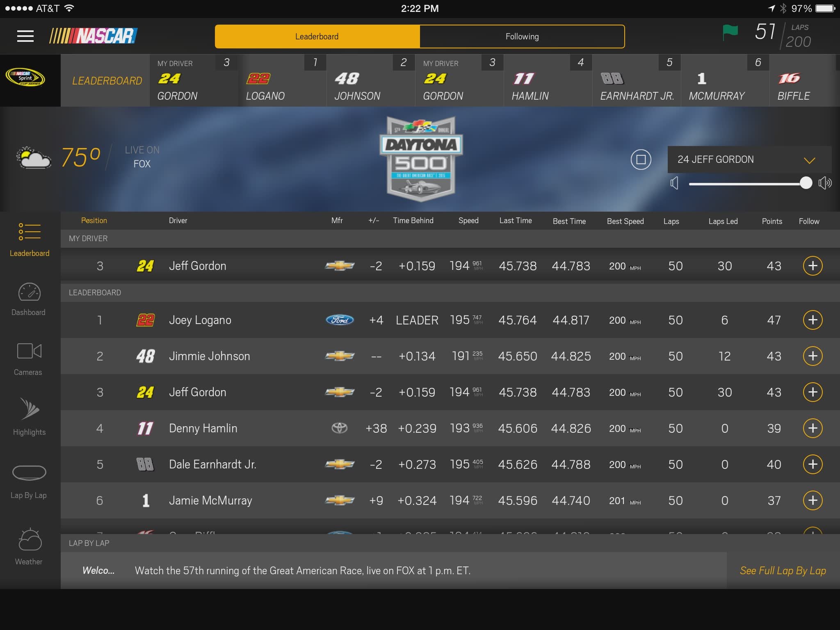Open See Full Lap By Lap link
Screen dimensions: 840x630
point(783,571)
